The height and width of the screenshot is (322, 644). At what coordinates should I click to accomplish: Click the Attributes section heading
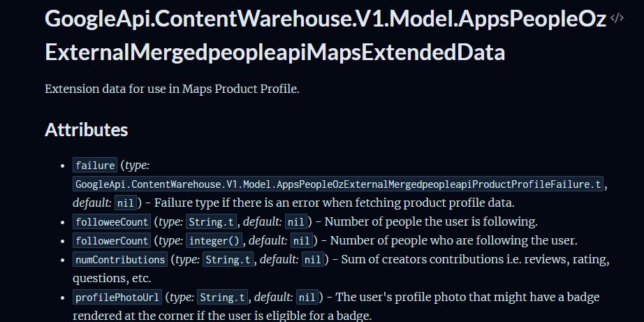(x=86, y=129)
